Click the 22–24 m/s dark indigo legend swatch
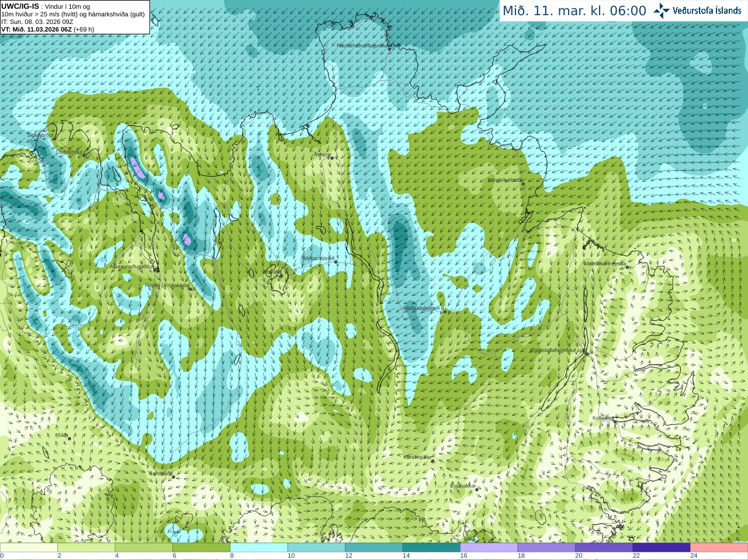Screen dimensions: 748x560 pos(662,548)
